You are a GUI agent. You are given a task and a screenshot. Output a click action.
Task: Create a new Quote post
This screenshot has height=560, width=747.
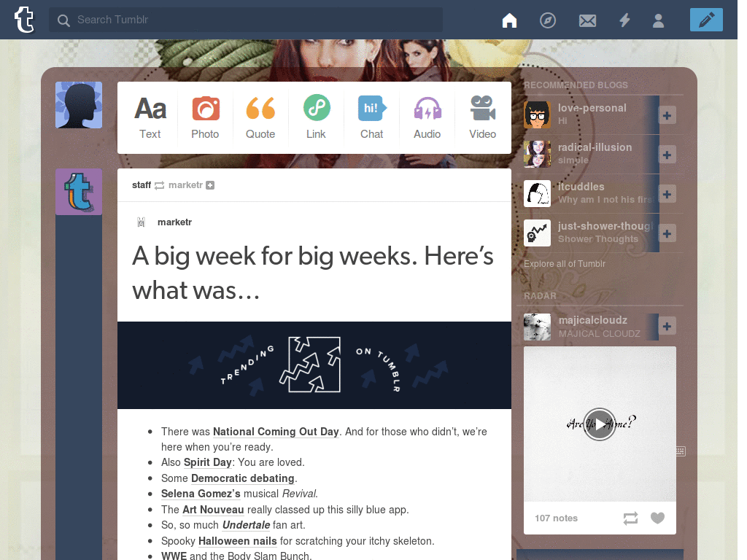click(260, 117)
